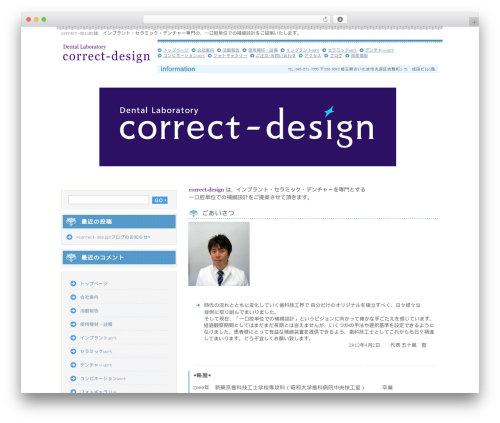500x423 pixels.
Task: Open インプラントwork in the sidebar menu
Action: pyautogui.click(x=98, y=338)
